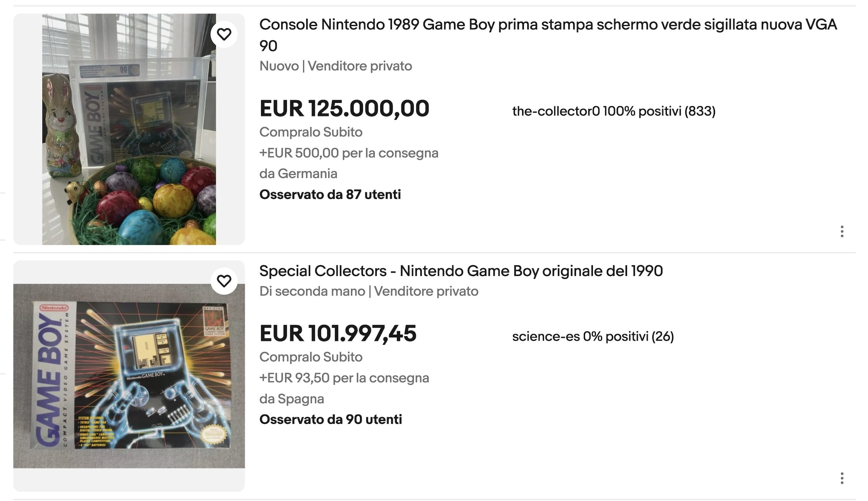Toggle watch status on the Easter eggs photo listing
The width and height of the screenshot is (868, 501).
point(224,34)
